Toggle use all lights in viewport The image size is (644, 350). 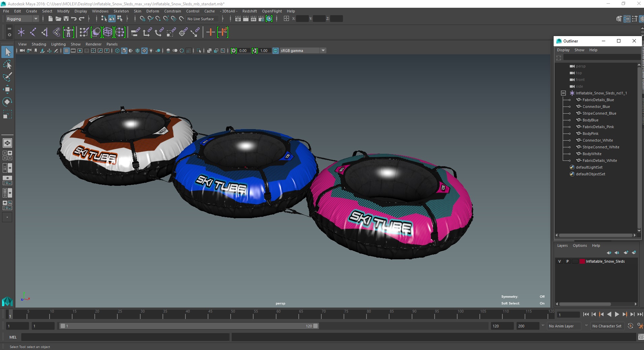[x=151, y=51]
